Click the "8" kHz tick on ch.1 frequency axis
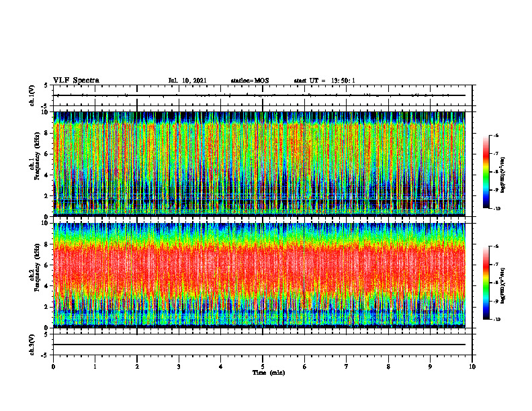The image size is (532, 411). [x=48, y=133]
